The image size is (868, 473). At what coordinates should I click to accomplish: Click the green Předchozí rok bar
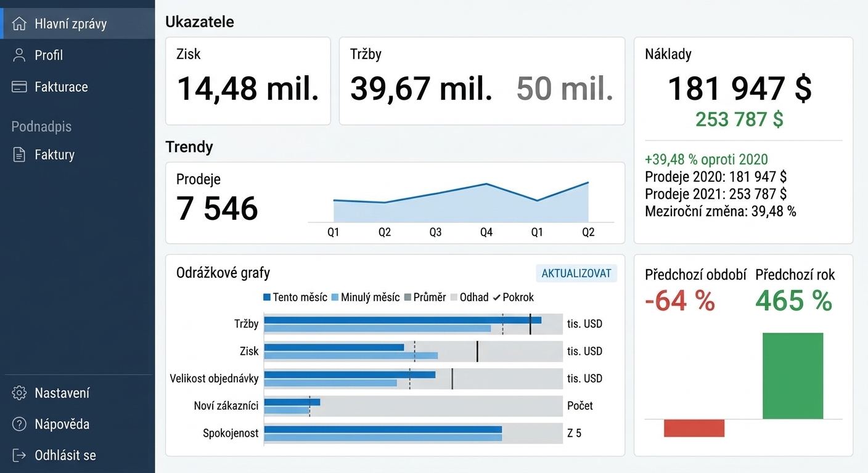pos(793,376)
